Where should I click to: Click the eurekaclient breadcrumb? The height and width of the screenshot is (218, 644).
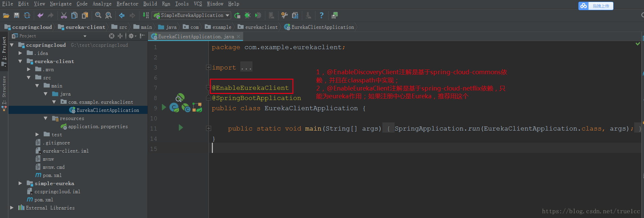[x=258, y=27]
